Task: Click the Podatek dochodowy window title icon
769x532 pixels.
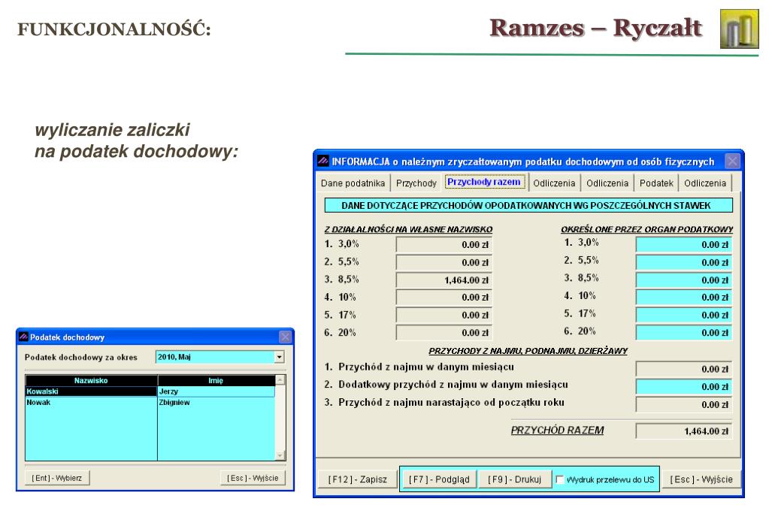Action: click(23, 337)
